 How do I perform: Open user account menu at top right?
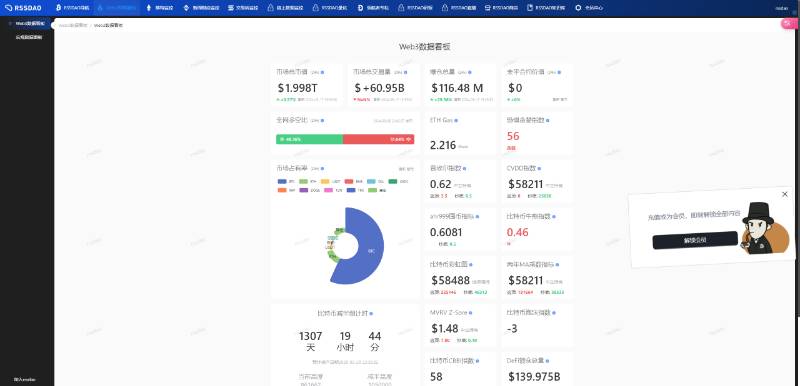781,8
